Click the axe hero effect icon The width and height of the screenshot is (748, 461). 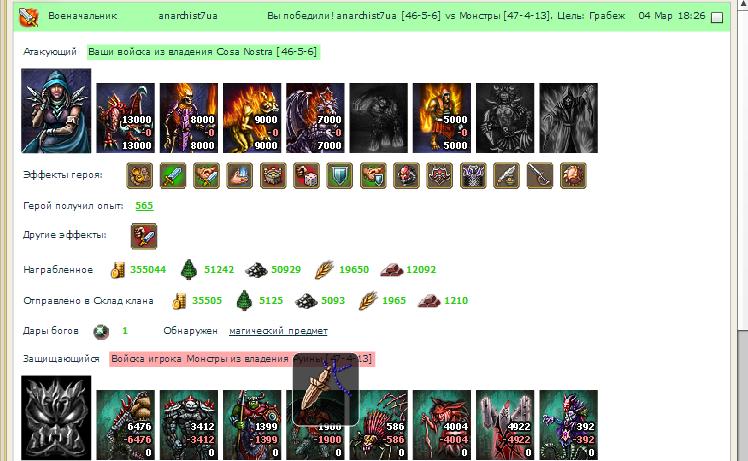[540, 175]
